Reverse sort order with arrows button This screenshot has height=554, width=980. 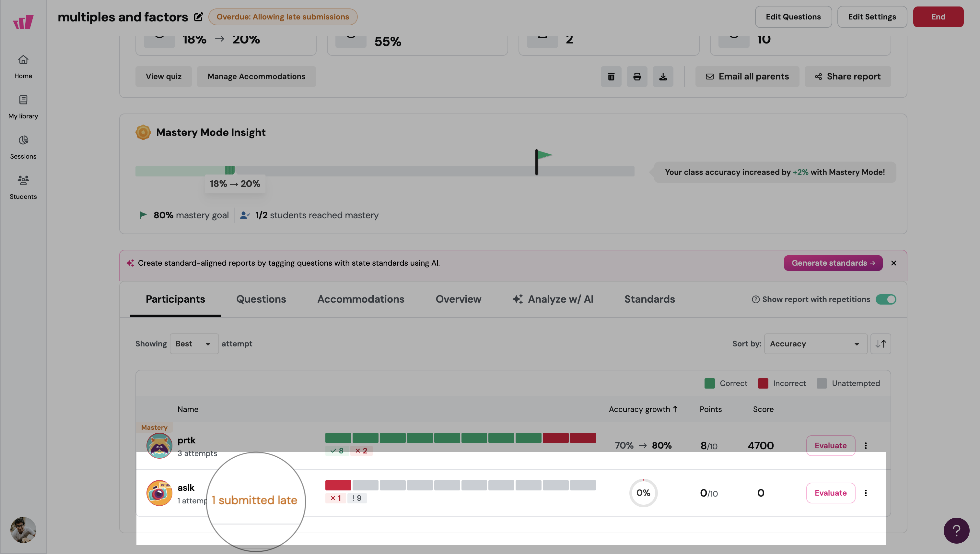[x=880, y=344]
